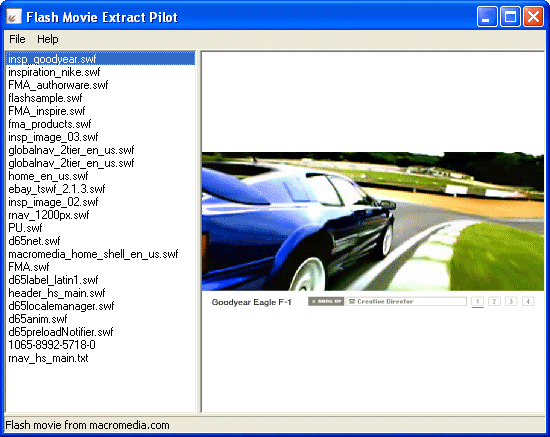Open the File menu
The width and height of the screenshot is (550, 437).
(17, 39)
